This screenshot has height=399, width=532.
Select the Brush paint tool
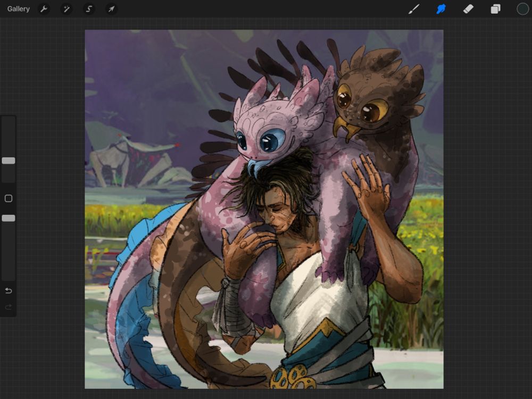tap(413, 9)
